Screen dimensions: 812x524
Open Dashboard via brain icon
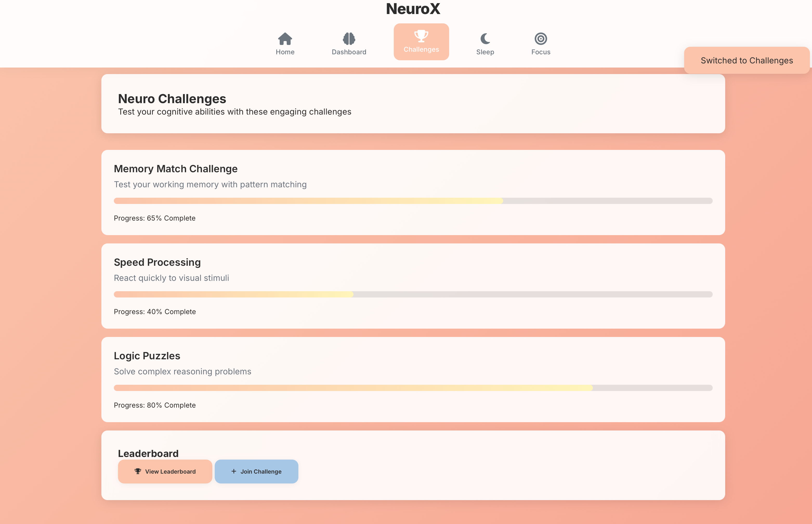[x=349, y=39]
